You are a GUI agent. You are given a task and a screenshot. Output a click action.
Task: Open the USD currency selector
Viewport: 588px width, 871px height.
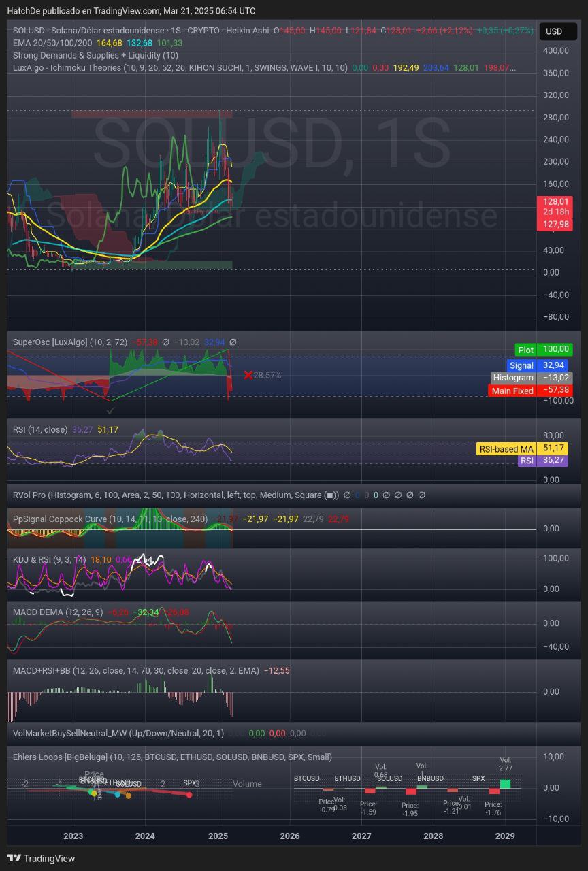tap(555, 31)
